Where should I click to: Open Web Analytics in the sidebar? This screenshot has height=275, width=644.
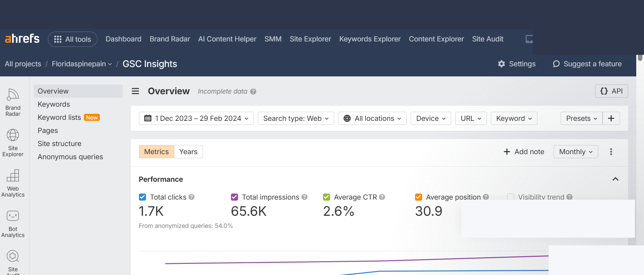point(13,183)
